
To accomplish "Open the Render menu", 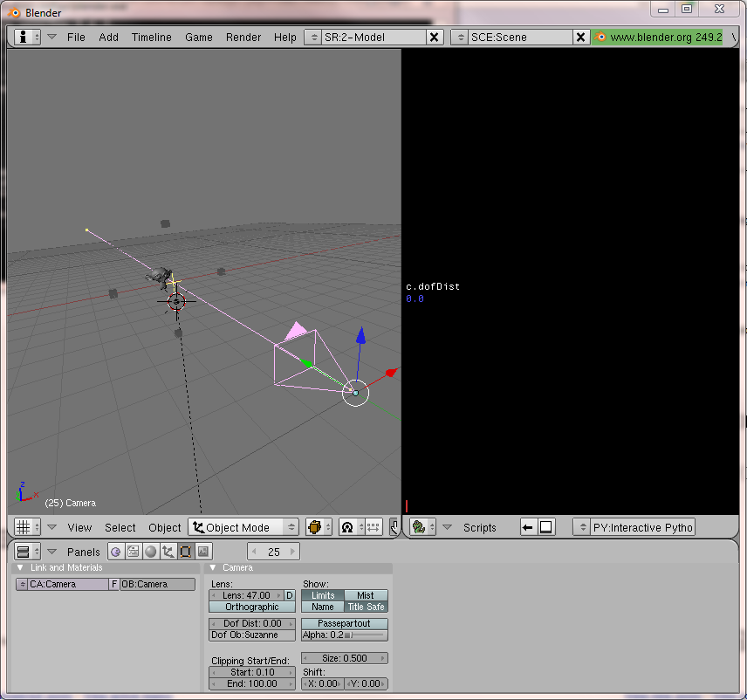I will 243,38.
